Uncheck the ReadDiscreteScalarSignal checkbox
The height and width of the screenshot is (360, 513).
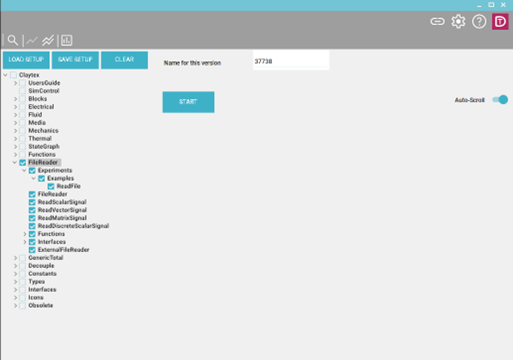32,226
